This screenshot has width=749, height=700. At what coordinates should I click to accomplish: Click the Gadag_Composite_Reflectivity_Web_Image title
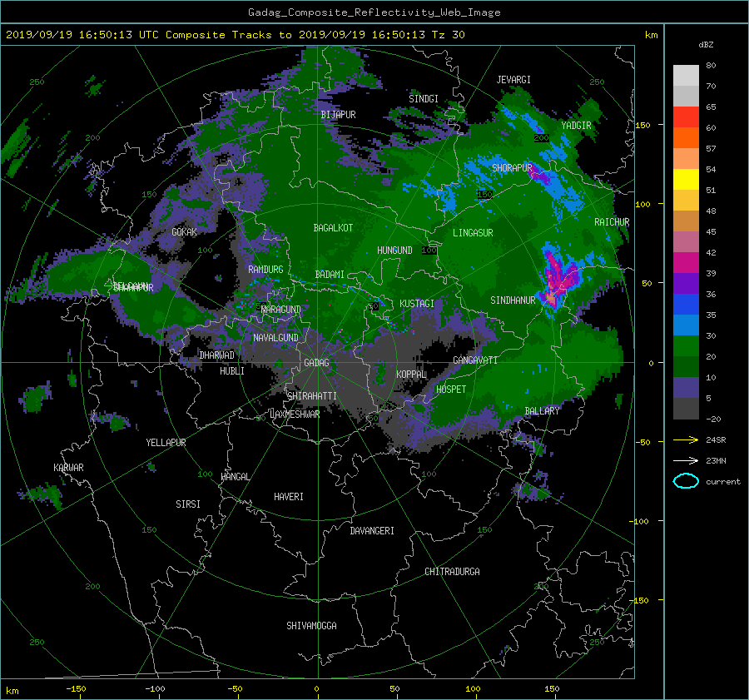click(374, 12)
